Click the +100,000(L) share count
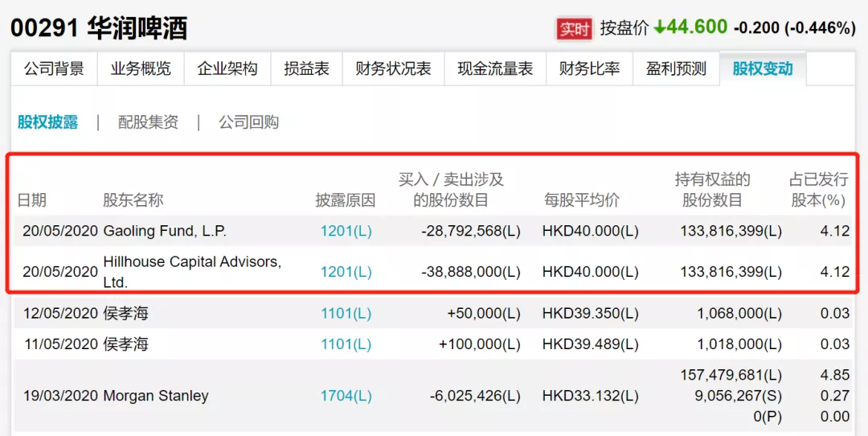The width and height of the screenshot is (868, 436). pyautogui.click(x=479, y=344)
